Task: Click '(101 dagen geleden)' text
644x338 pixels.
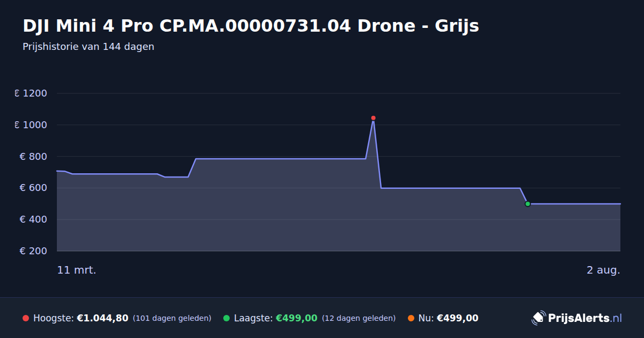Action: click(x=172, y=318)
